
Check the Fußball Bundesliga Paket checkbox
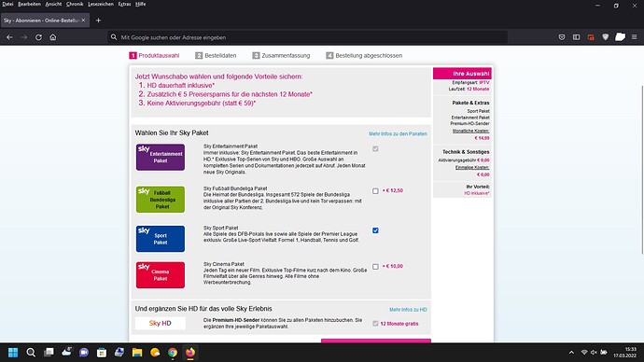[375, 191]
